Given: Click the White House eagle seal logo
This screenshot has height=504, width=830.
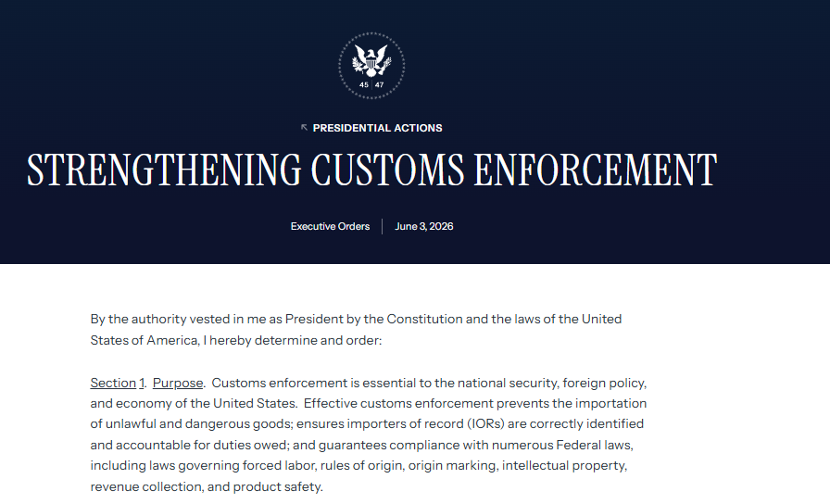Looking at the screenshot, I should point(371,66).
